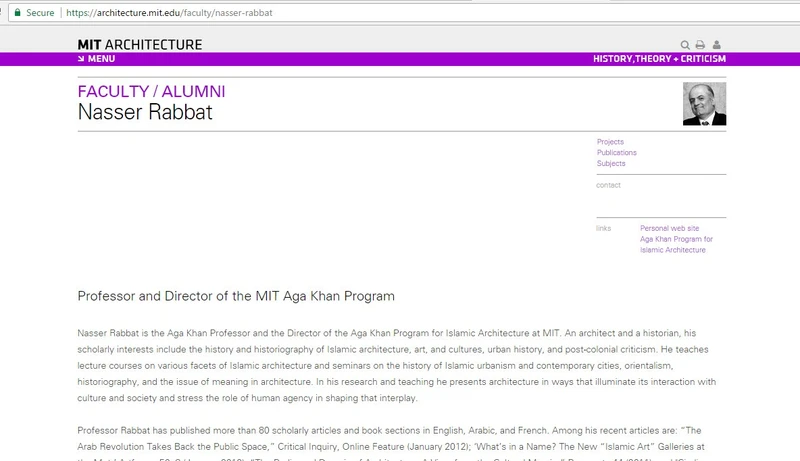Click the user login icon
This screenshot has width=800, height=461.
tap(717, 45)
